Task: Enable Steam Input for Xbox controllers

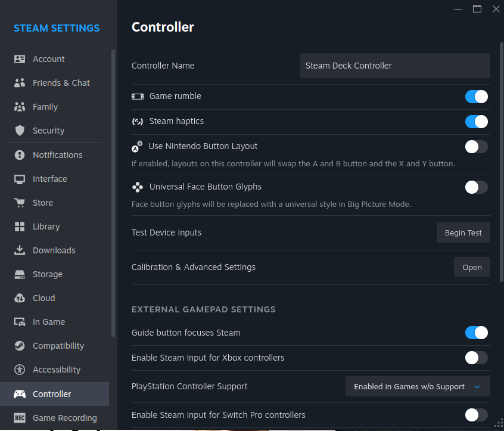Action: tap(476, 358)
